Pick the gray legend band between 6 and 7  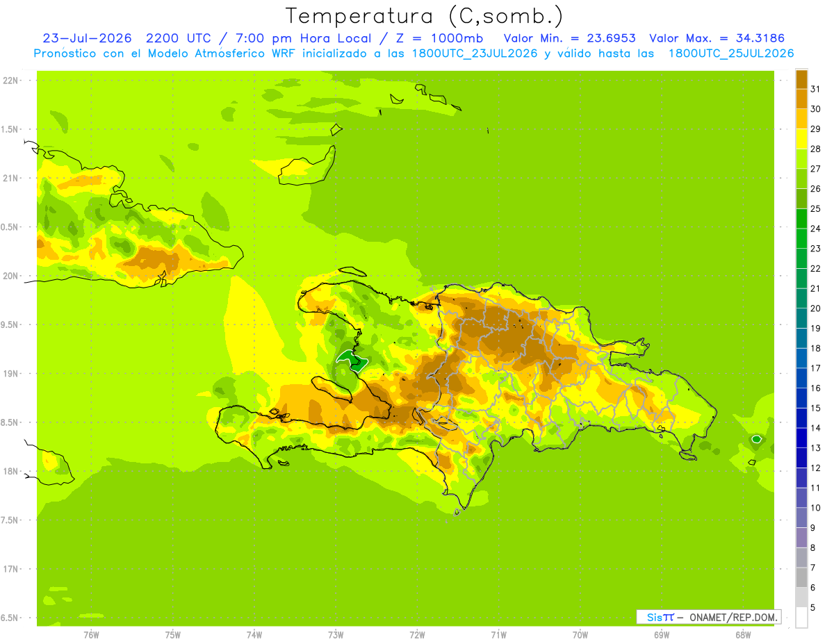tap(801, 578)
